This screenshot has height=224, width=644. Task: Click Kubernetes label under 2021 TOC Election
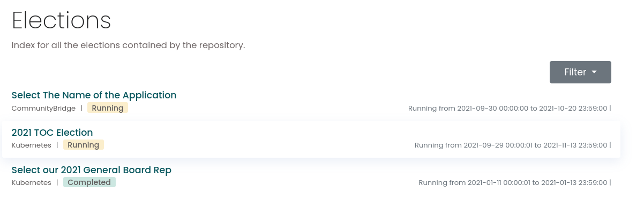[x=31, y=145]
